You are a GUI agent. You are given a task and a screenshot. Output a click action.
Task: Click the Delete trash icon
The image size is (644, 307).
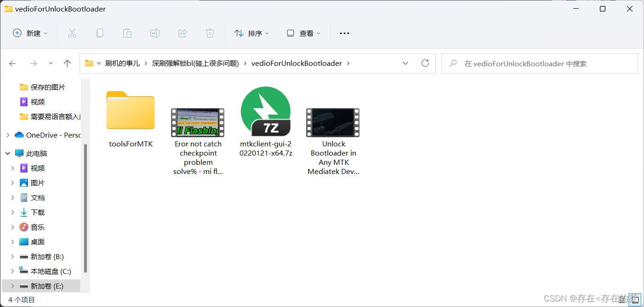(x=210, y=33)
